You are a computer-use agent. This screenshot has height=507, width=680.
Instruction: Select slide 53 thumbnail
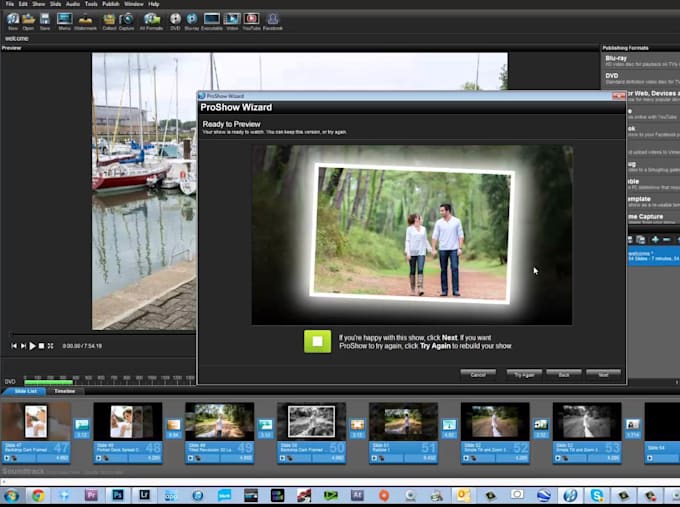(587, 421)
